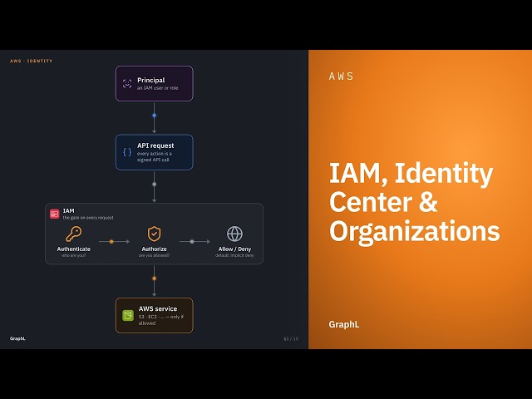
Task: Click the 'Authenticate' step label
Action: (74, 249)
